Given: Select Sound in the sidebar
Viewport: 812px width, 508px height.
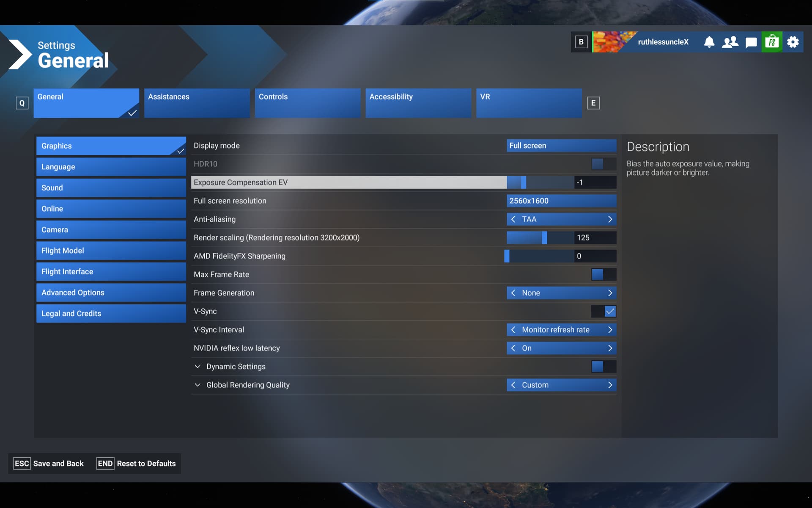Looking at the screenshot, I should [111, 188].
